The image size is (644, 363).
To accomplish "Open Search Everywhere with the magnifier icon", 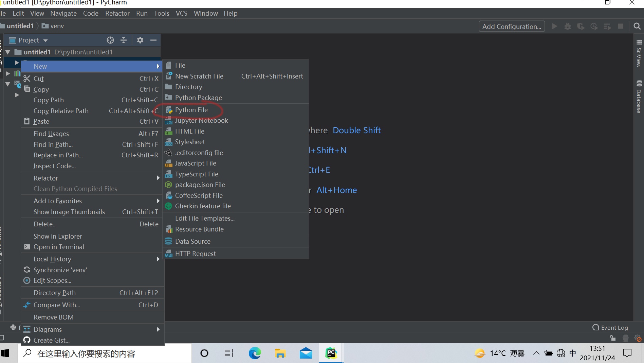I will point(637,26).
